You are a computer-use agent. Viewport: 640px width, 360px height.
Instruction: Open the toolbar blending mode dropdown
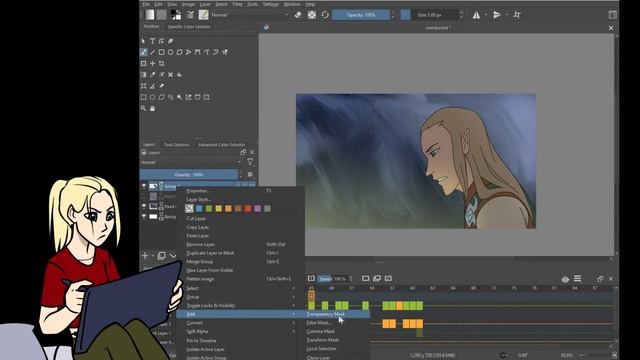pyautogui.click(x=250, y=15)
